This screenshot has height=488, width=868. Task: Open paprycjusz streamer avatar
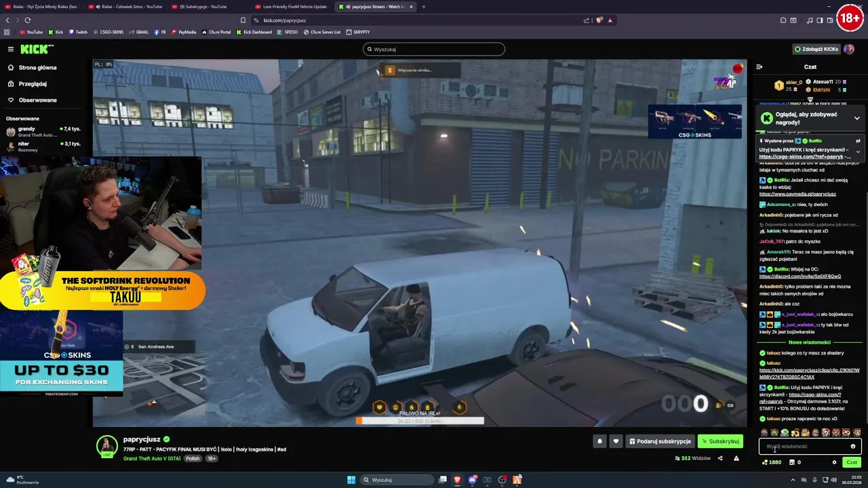(x=106, y=446)
